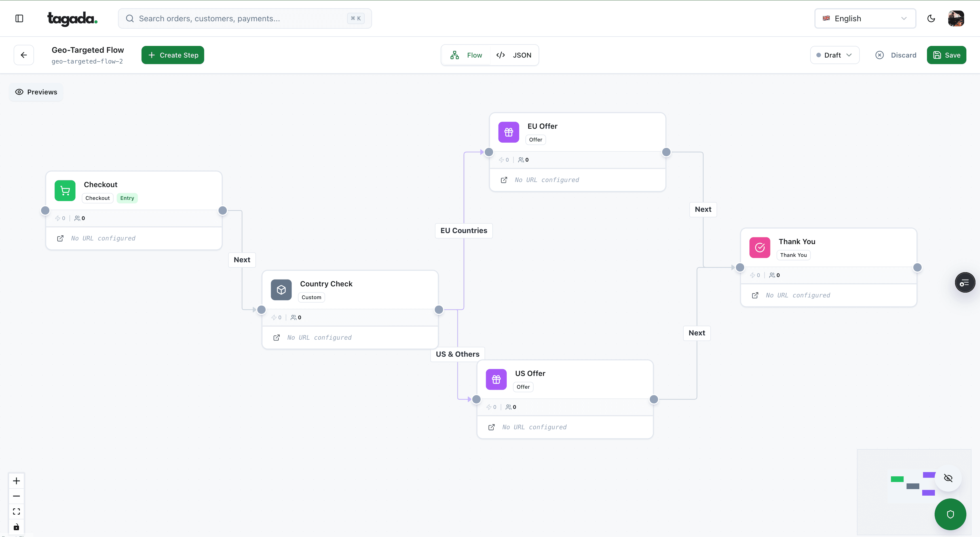Click the Create Step button
This screenshot has height=537, width=980.
(173, 55)
